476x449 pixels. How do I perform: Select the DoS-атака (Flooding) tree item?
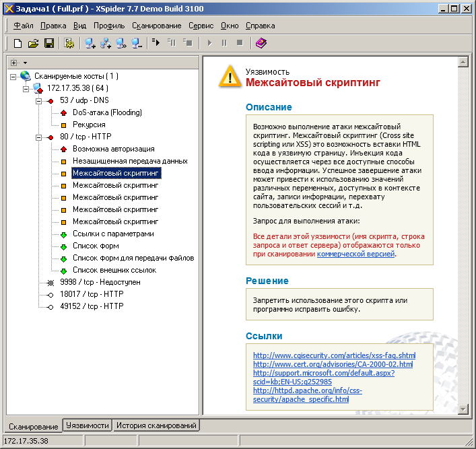(107, 112)
